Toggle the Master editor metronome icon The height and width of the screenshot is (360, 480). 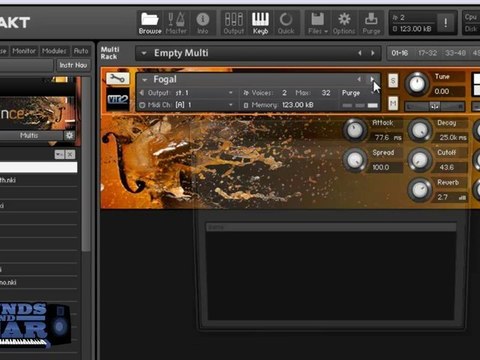[x=176, y=23]
